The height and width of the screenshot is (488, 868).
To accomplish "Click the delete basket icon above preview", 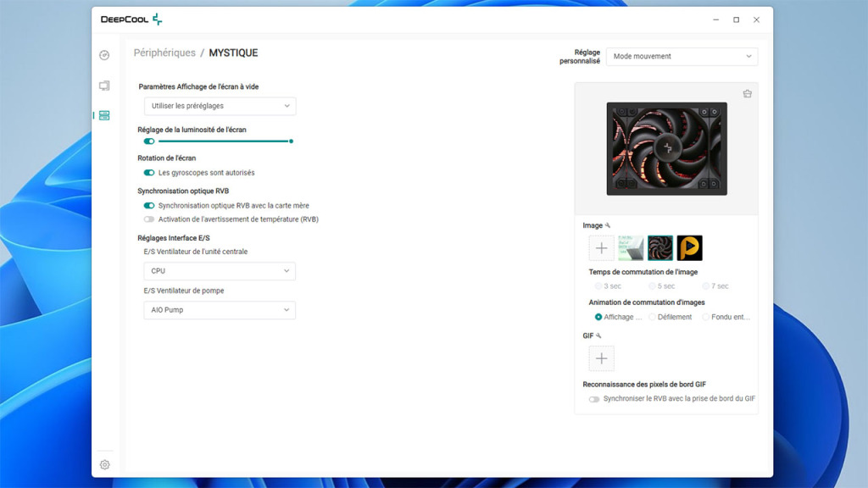I will [747, 94].
